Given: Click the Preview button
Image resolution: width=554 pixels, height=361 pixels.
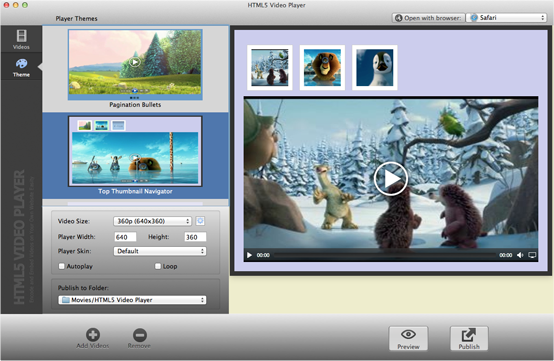Looking at the screenshot, I should (408, 338).
